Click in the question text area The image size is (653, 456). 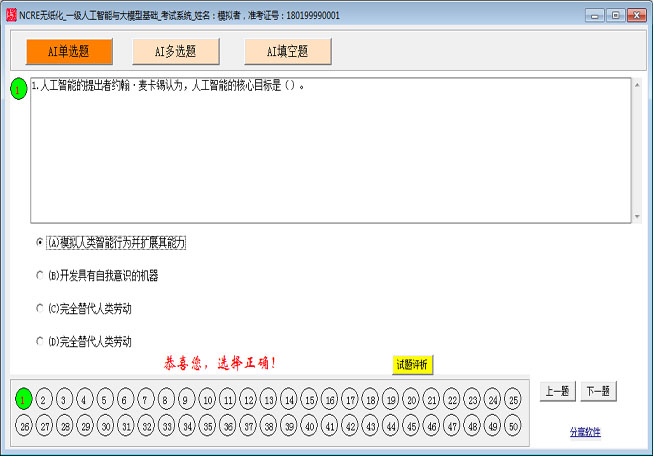pyautogui.click(x=331, y=150)
